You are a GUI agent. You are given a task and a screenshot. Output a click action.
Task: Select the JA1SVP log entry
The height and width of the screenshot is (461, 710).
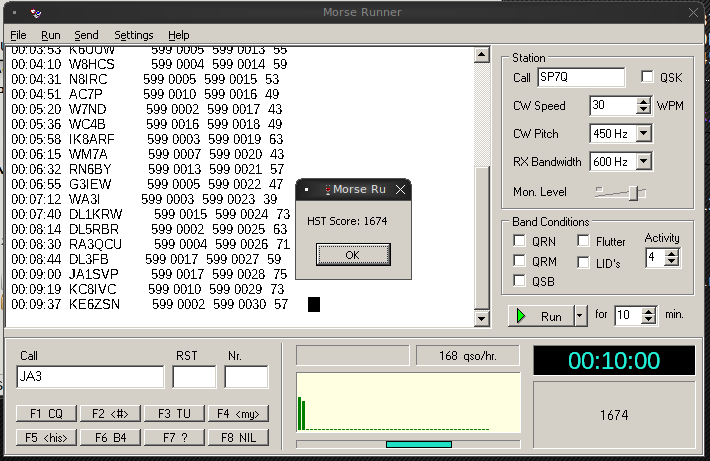point(149,274)
